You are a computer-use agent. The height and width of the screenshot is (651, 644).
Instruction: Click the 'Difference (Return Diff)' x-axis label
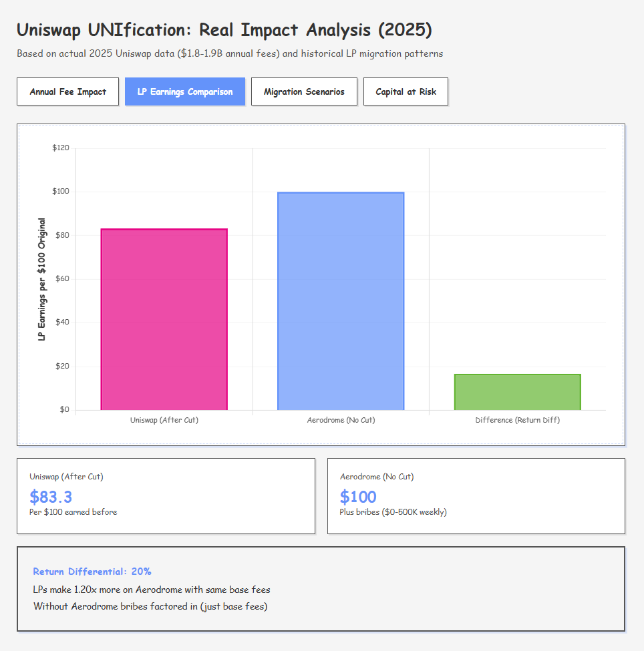(518, 420)
